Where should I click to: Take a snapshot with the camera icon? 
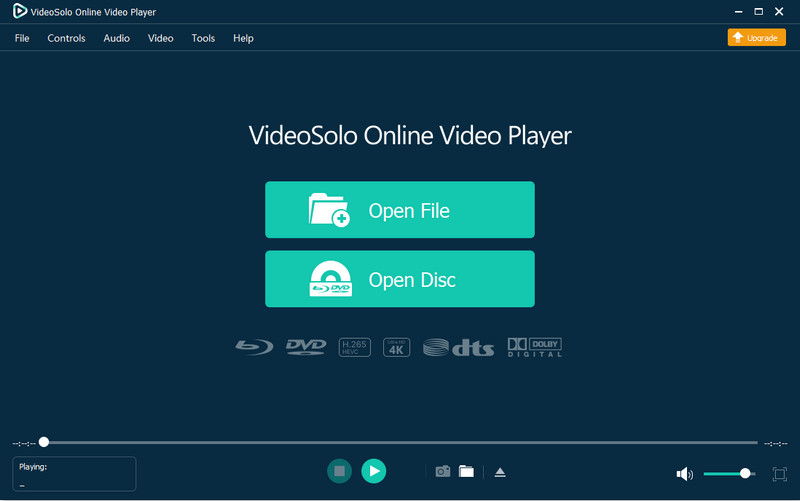443,471
